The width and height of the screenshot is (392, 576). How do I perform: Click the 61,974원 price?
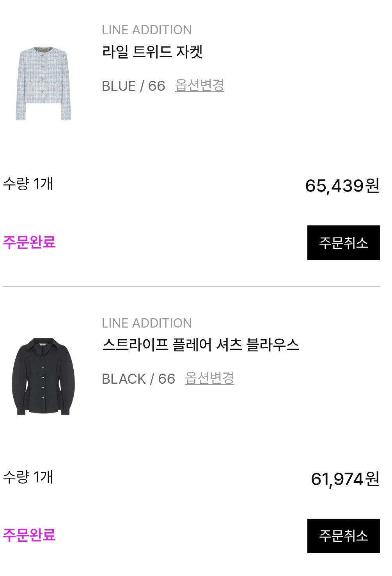pyautogui.click(x=345, y=479)
